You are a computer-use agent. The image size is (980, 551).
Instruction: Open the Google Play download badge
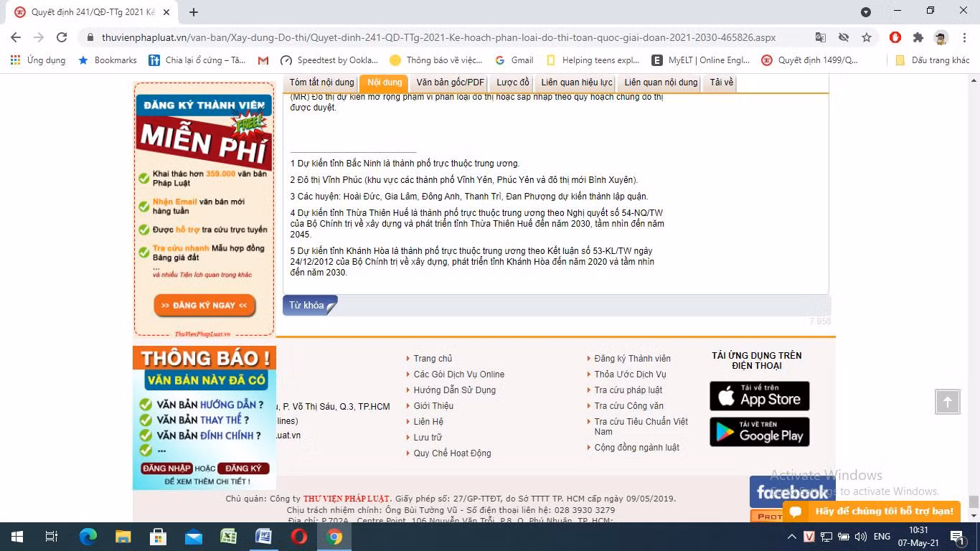(760, 432)
